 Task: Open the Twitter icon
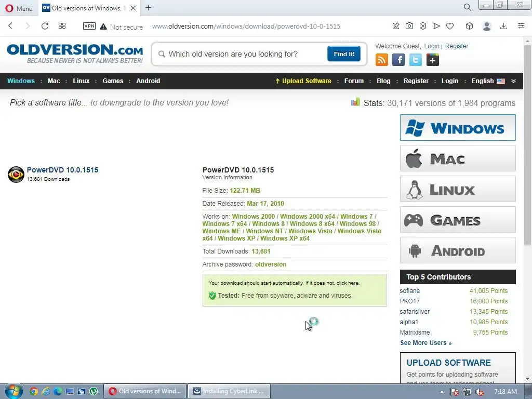coord(415,60)
